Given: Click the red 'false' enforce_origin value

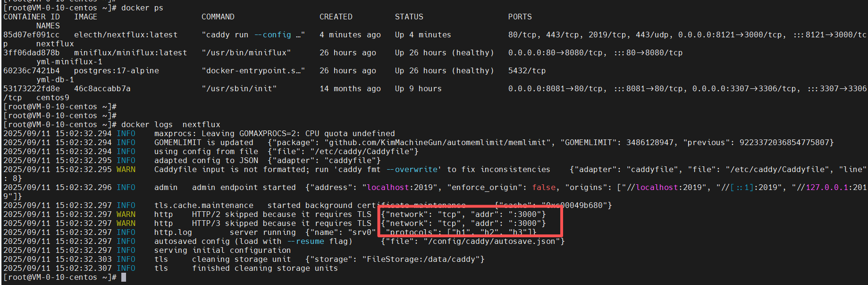Looking at the screenshot, I should click(543, 188).
